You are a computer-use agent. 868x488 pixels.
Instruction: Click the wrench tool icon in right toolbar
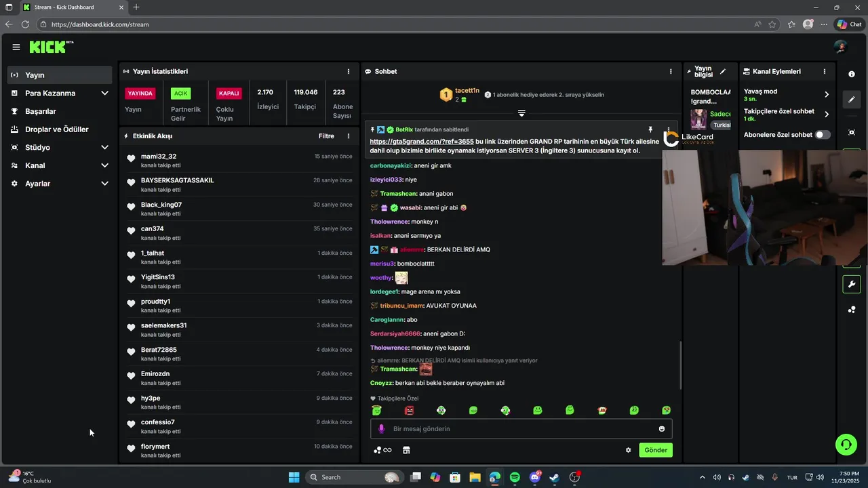click(852, 284)
